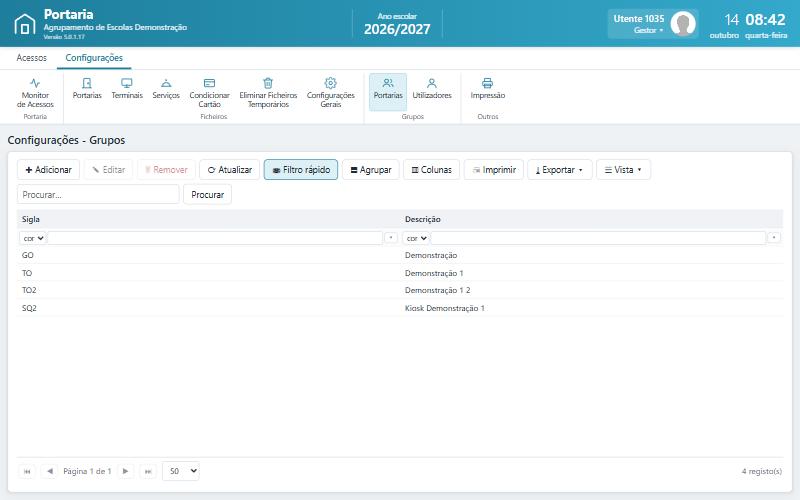Switch to the Acessos tab
The image size is (800, 500).
[x=32, y=58]
